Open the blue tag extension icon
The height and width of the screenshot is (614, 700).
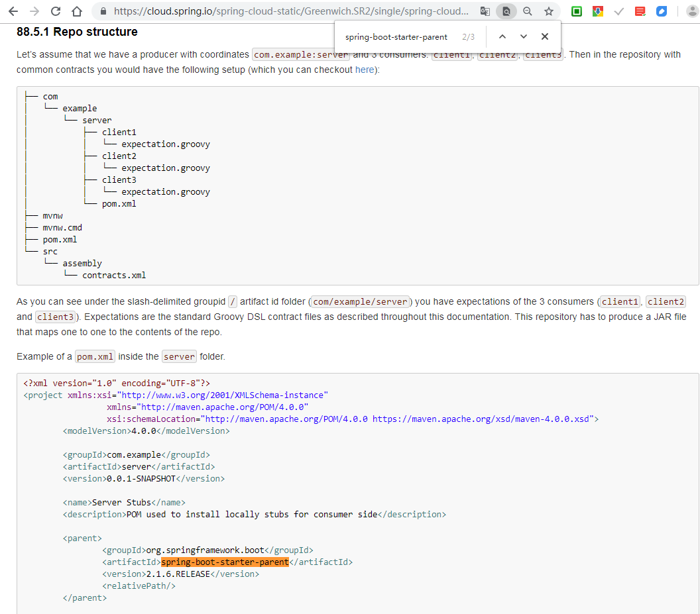(661, 11)
